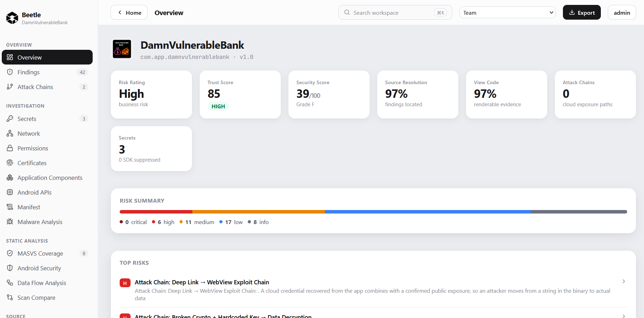Select Certificates in the sidebar
Screen dimensions: 644x318
(47, 163)
